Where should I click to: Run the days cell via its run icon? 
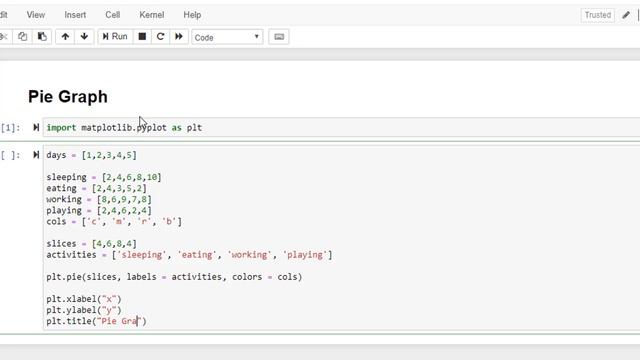point(36,155)
